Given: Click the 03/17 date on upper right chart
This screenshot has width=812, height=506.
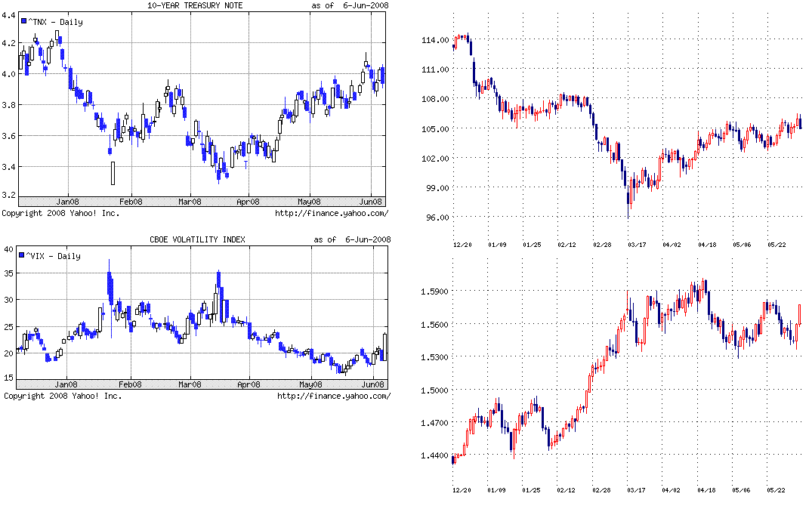Looking at the screenshot, I should (x=637, y=245).
